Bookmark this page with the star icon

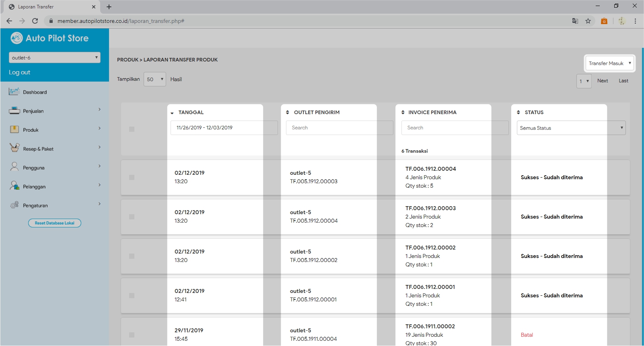tap(588, 21)
